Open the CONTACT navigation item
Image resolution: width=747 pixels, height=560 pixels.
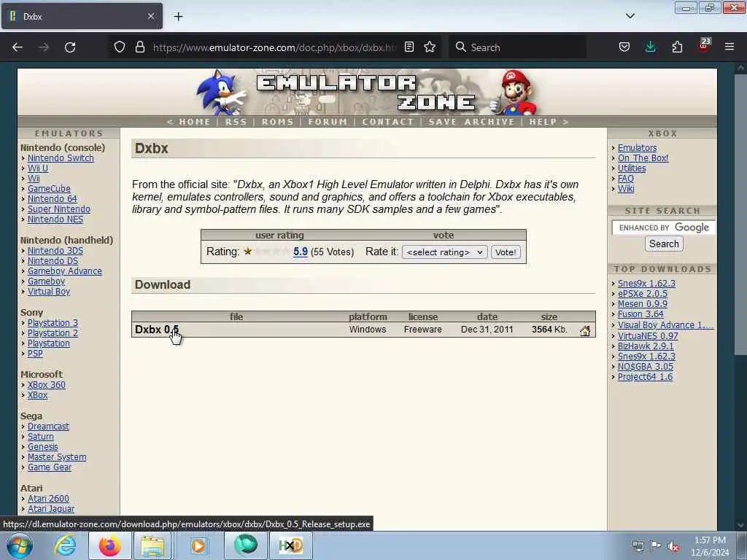coord(388,122)
